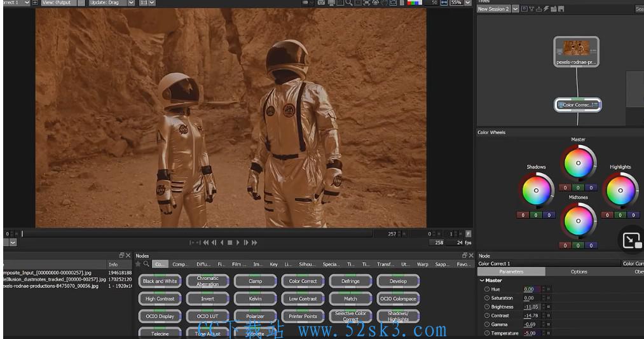Float the Nodes panel with the undock icon
The width and height of the screenshot is (644, 339).
pyautogui.click(x=465, y=255)
